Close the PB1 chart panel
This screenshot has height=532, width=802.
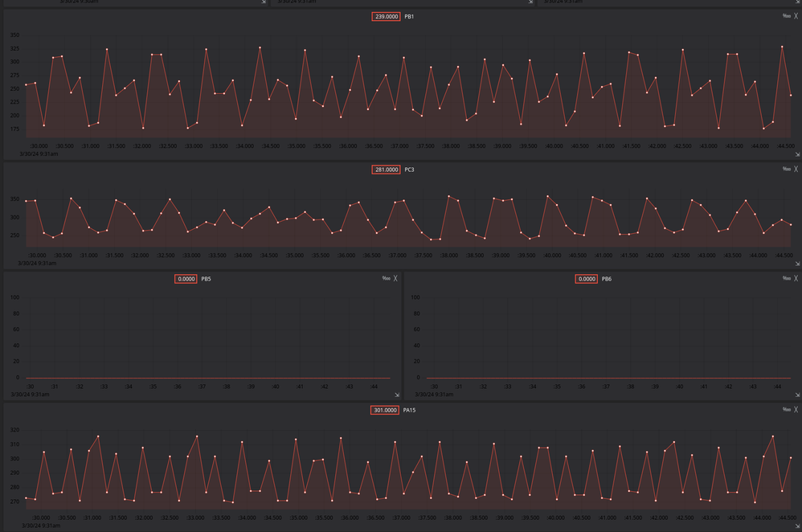796,16
